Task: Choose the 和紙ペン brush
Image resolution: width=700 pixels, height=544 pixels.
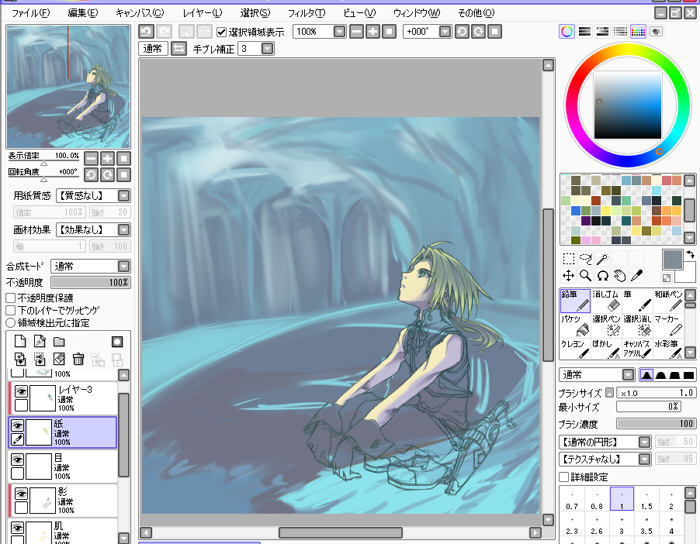Action: (668, 300)
